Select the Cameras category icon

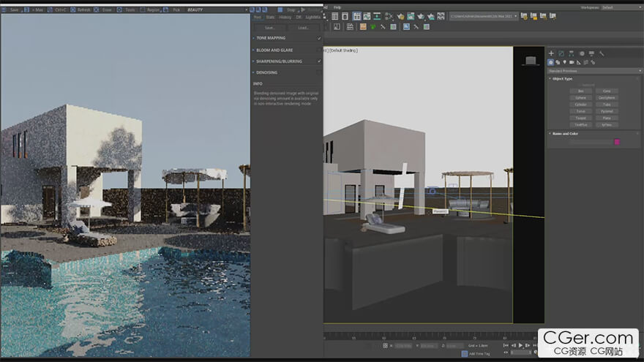(572, 62)
